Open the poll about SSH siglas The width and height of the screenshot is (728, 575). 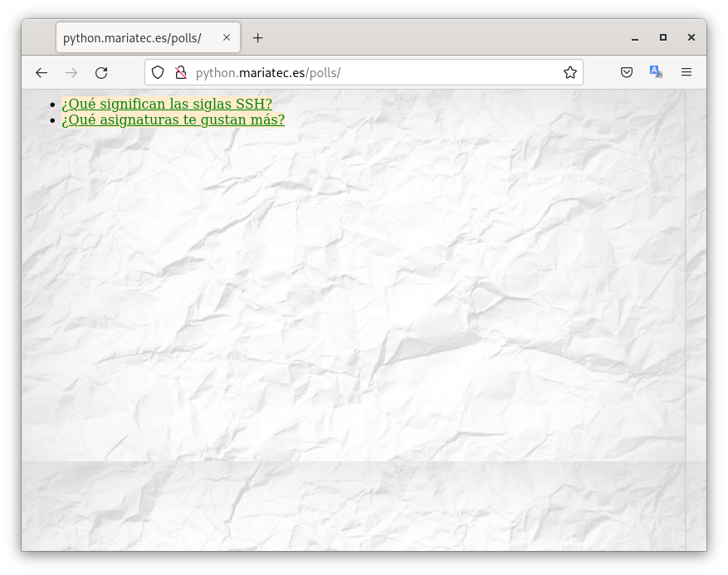(x=167, y=105)
